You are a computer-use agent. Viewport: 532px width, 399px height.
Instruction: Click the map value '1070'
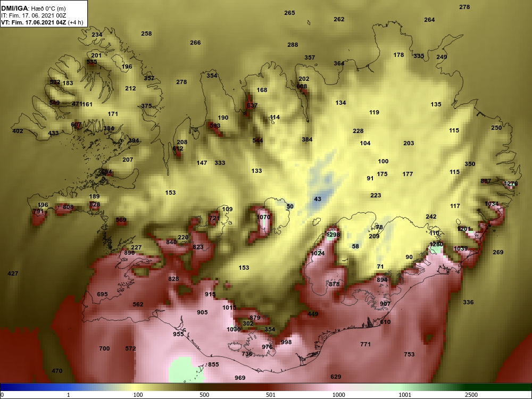pos(264,217)
